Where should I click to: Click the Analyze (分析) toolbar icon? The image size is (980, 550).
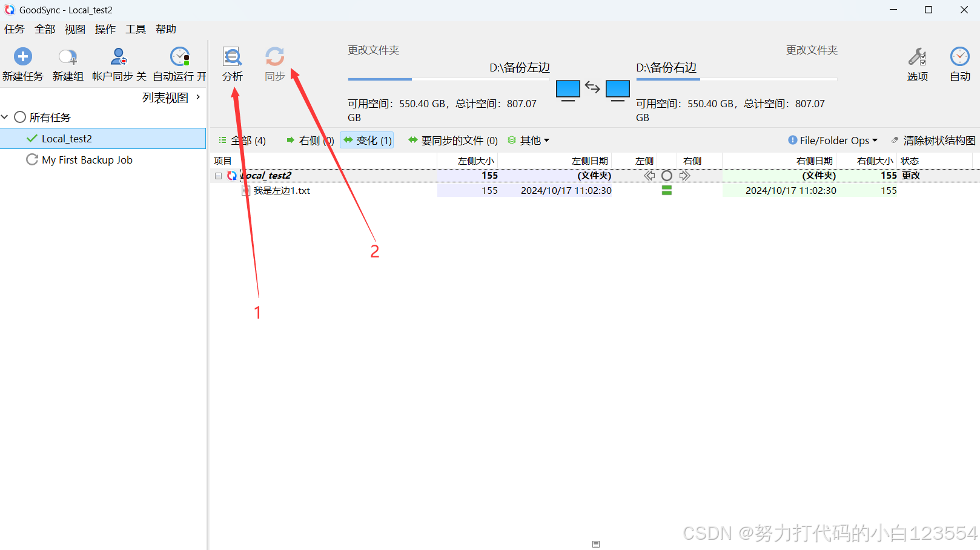click(233, 57)
